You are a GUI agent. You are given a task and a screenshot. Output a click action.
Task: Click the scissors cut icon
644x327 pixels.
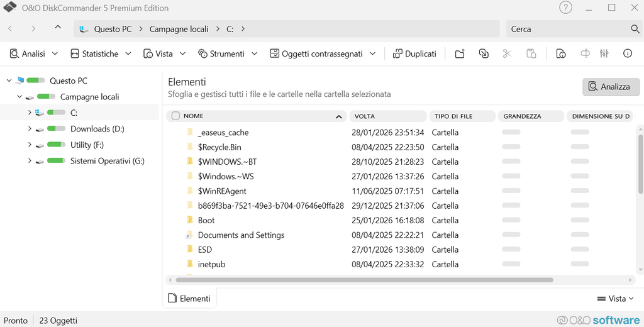508,53
